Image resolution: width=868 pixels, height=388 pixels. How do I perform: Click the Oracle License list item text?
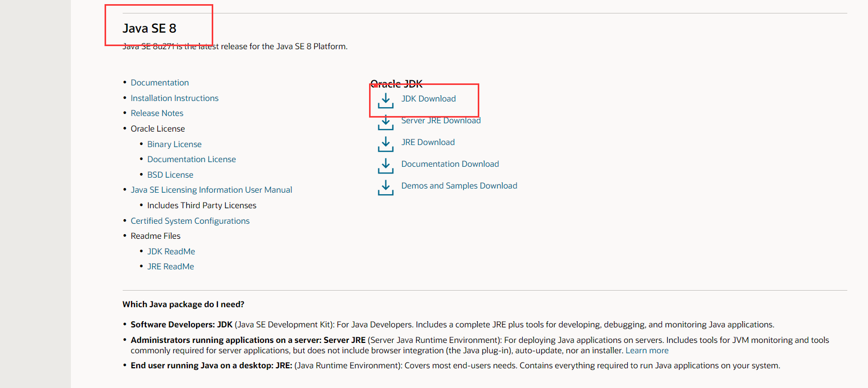coord(158,128)
